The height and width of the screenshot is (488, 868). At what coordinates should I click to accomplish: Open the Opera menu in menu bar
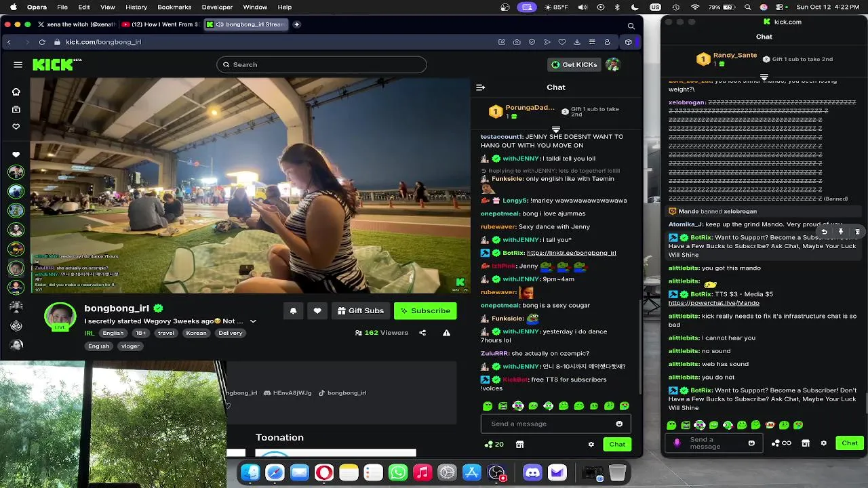coord(37,7)
